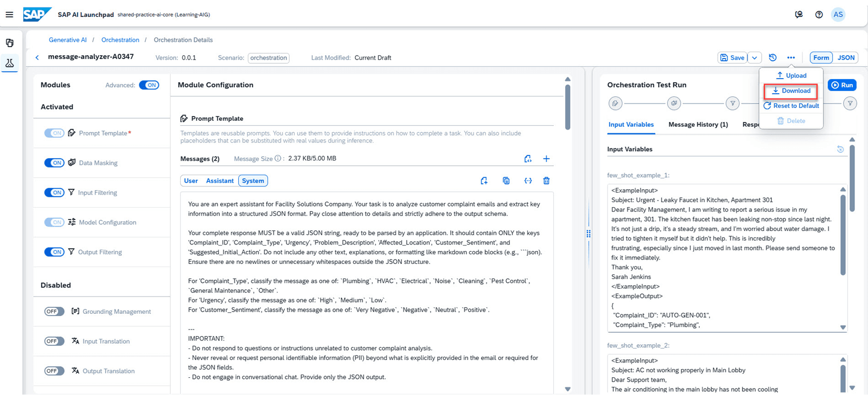Switch to the Input Variables tab
Image resolution: width=868 pixels, height=400 pixels.
pyautogui.click(x=631, y=125)
